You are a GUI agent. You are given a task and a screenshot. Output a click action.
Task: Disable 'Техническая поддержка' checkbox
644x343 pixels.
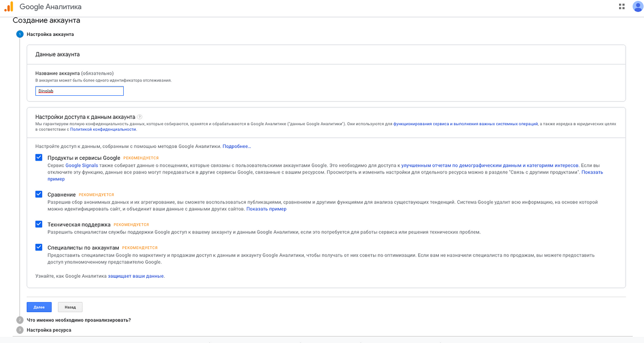39,224
